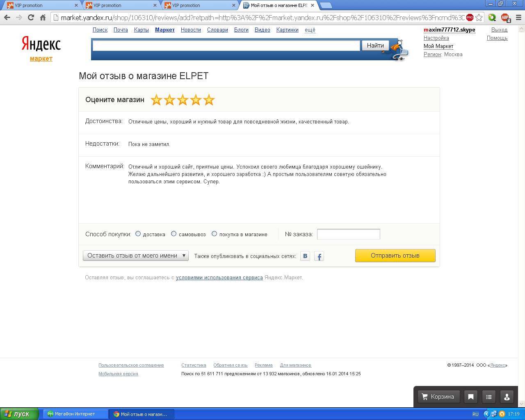Image resolution: width=525 pixels, height=420 pixels.
Task: Open the Новости link
Action: point(191,30)
